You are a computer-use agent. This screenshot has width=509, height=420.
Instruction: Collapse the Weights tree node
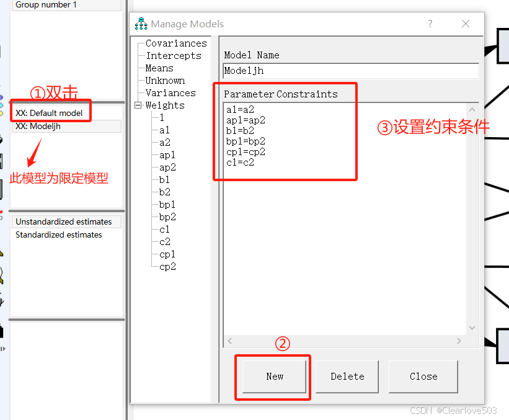(138, 105)
